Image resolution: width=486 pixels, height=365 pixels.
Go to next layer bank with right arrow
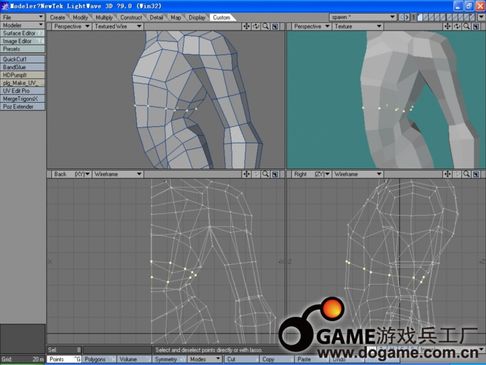(x=407, y=17)
